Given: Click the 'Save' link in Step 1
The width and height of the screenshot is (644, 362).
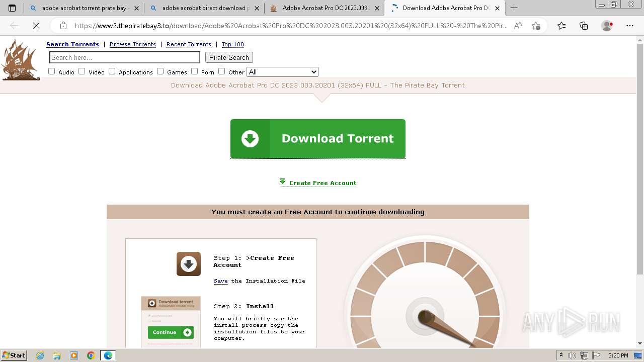Looking at the screenshot, I should point(221,281).
